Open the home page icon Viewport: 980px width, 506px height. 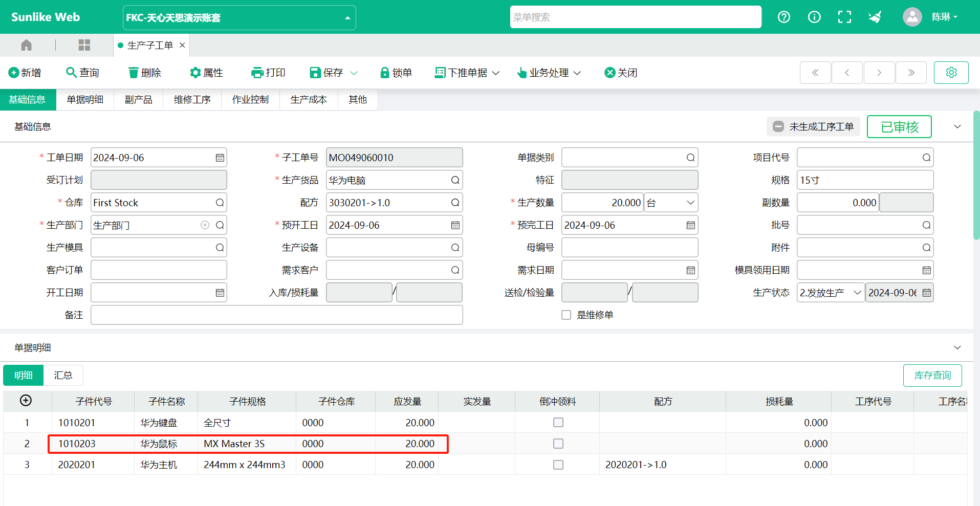click(26, 45)
